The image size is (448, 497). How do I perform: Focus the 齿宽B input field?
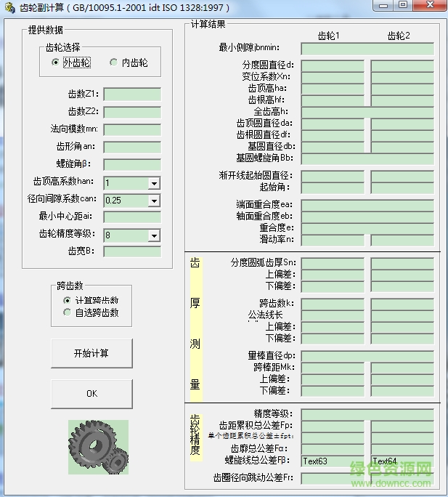click(x=132, y=251)
